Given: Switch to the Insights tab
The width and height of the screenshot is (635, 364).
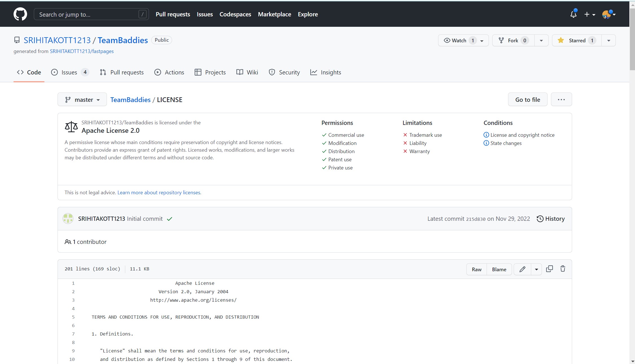Looking at the screenshot, I should pos(326,72).
